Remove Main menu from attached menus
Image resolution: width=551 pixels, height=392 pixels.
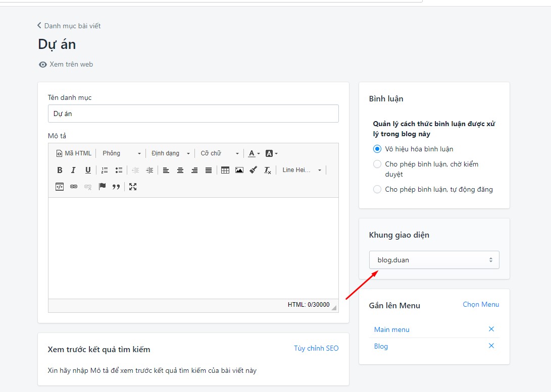pos(491,329)
